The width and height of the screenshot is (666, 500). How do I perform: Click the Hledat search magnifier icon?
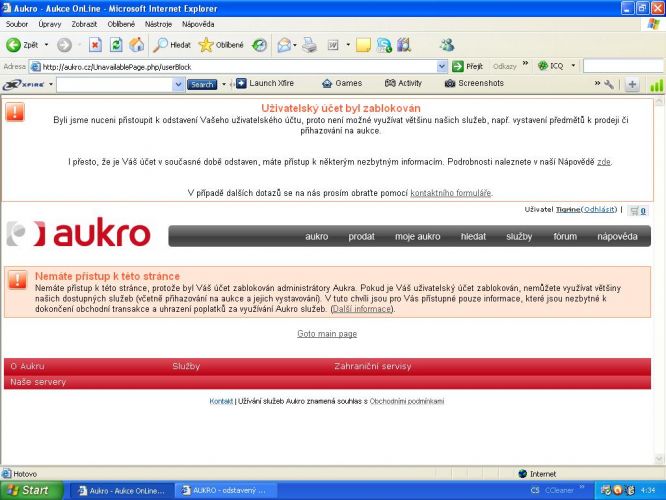(172, 45)
